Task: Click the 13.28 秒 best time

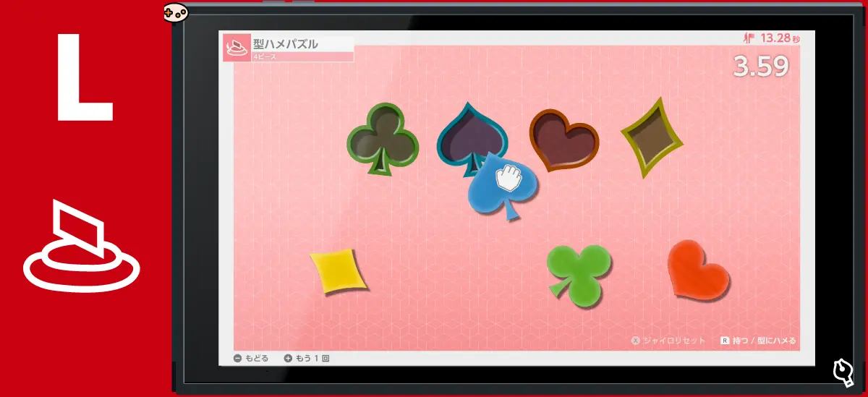Action: tap(780, 38)
